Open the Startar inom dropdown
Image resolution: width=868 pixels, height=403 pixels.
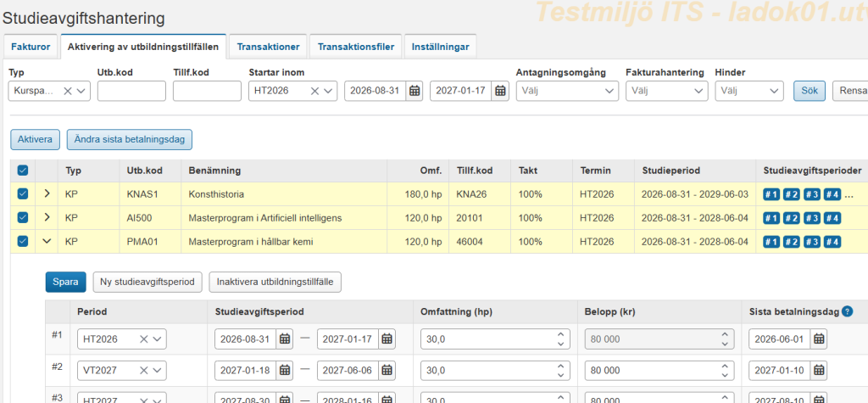pos(329,91)
